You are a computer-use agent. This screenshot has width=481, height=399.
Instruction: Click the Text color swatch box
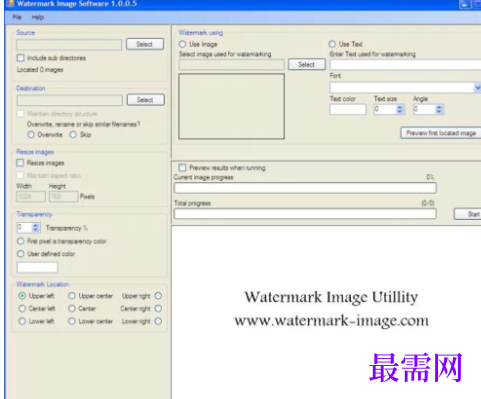pos(348,109)
